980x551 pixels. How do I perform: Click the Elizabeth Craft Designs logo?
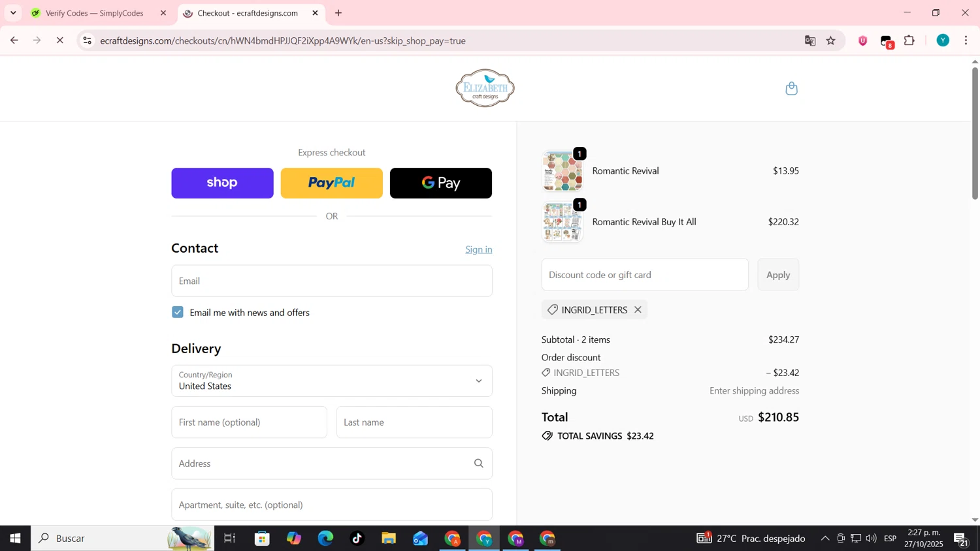point(485,88)
